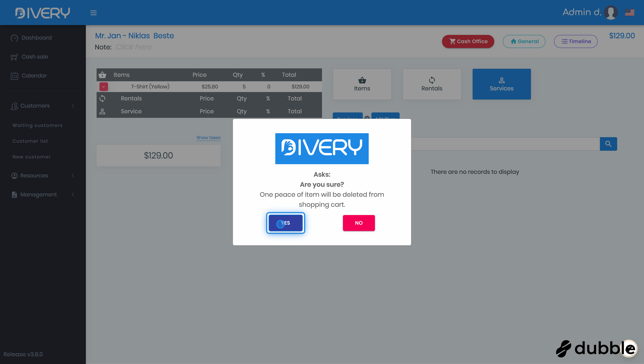Switch to the Items tab
The height and width of the screenshot is (364, 644).
362,84
